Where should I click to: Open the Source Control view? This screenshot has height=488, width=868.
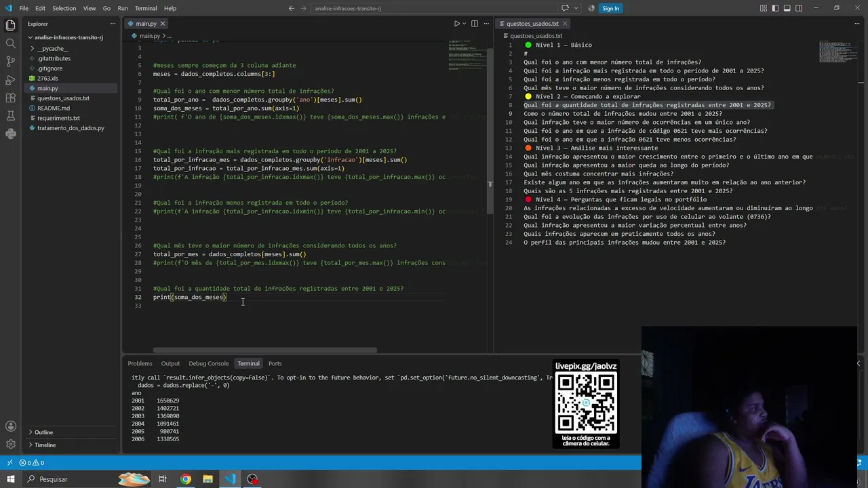[10, 62]
